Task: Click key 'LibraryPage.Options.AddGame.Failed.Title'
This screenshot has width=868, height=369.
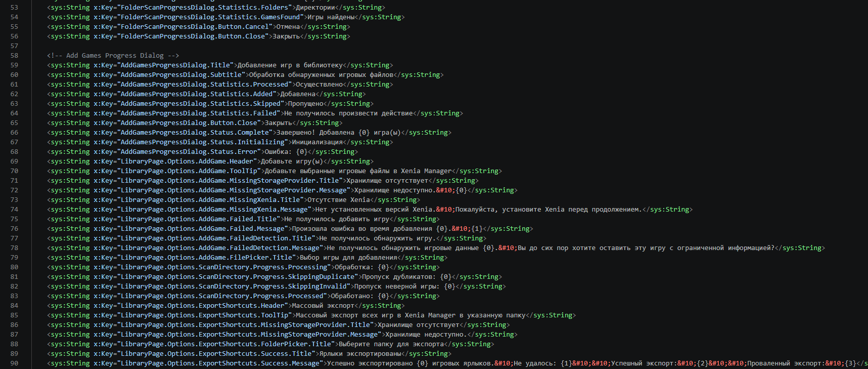Action: [x=199, y=219]
